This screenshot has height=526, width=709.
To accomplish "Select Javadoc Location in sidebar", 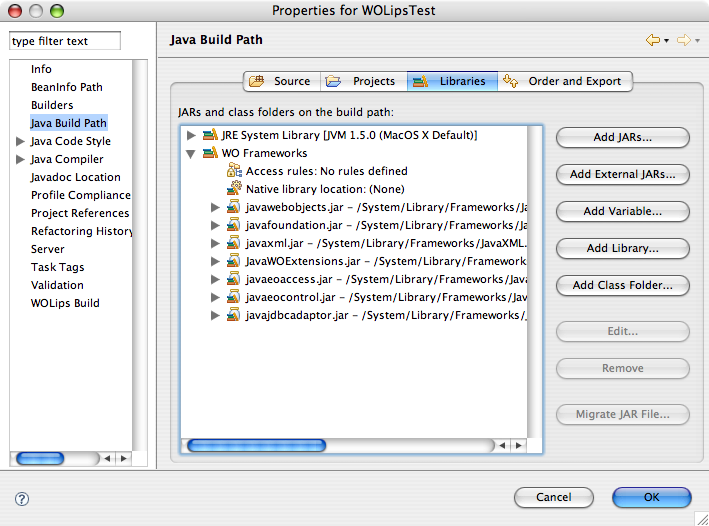I will pyautogui.click(x=76, y=177).
